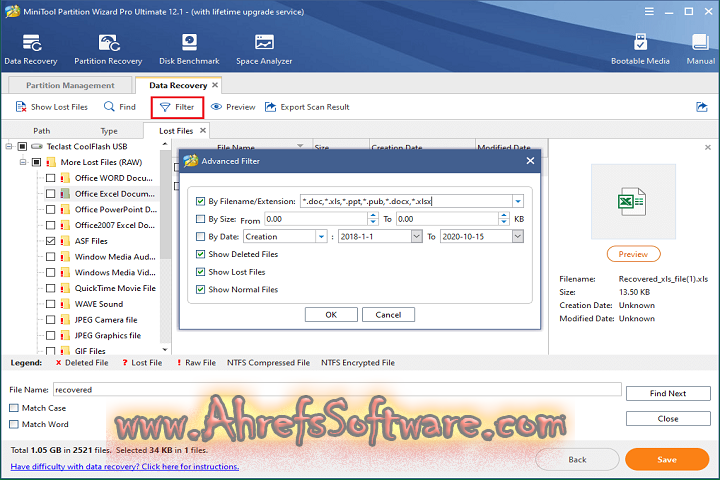Click the size To value spinner arrows
Viewport: 720px width, 480px height.
click(x=504, y=219)
